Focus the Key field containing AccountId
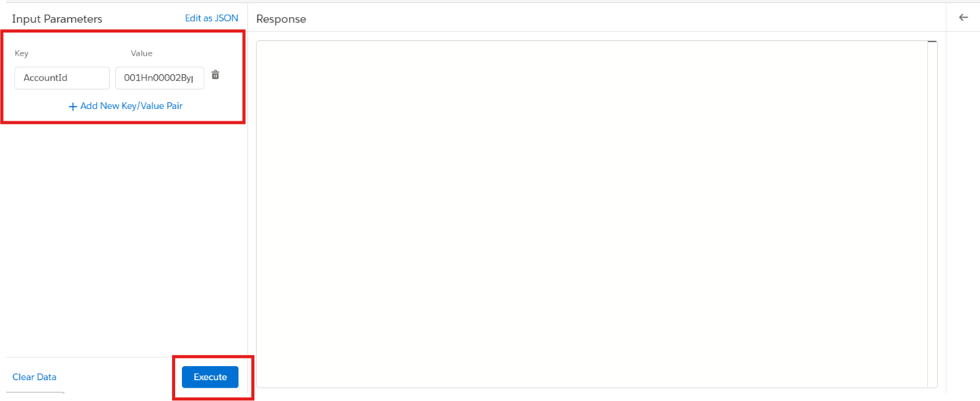This screenshot has height=401, width=980. pyautogui.click(x=62, y=78)
